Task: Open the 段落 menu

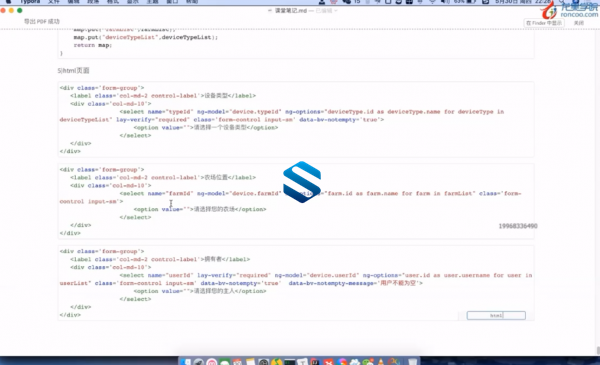Action: [x=93, y=2]
